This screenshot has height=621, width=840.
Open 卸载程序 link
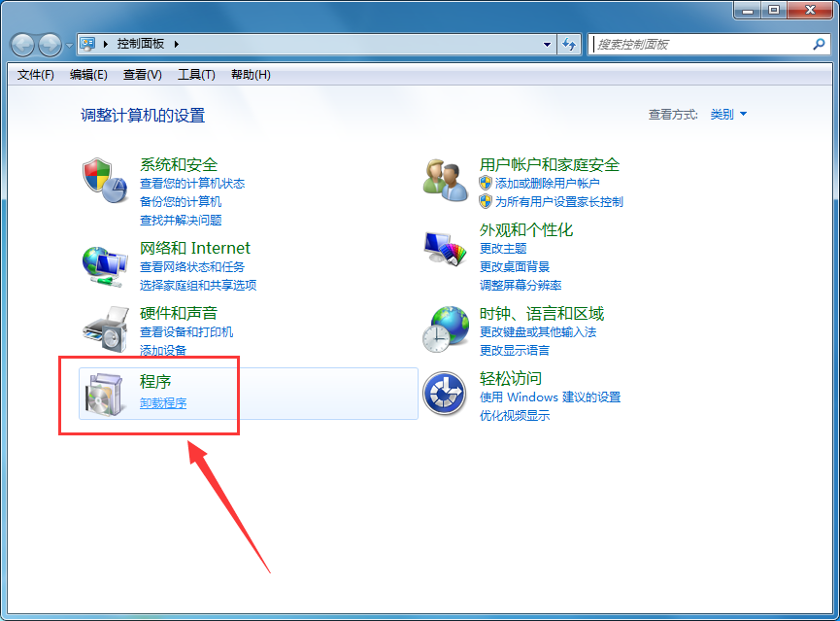click(163, 402)
